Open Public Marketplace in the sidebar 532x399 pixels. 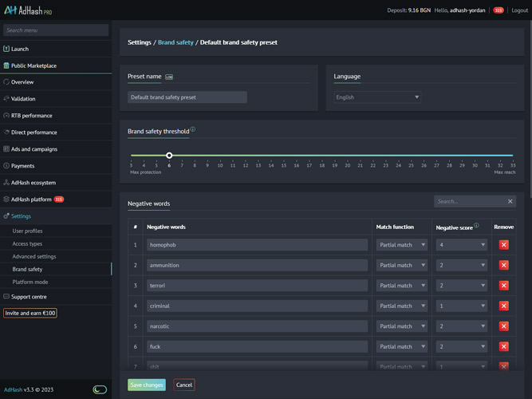(33, 65)
